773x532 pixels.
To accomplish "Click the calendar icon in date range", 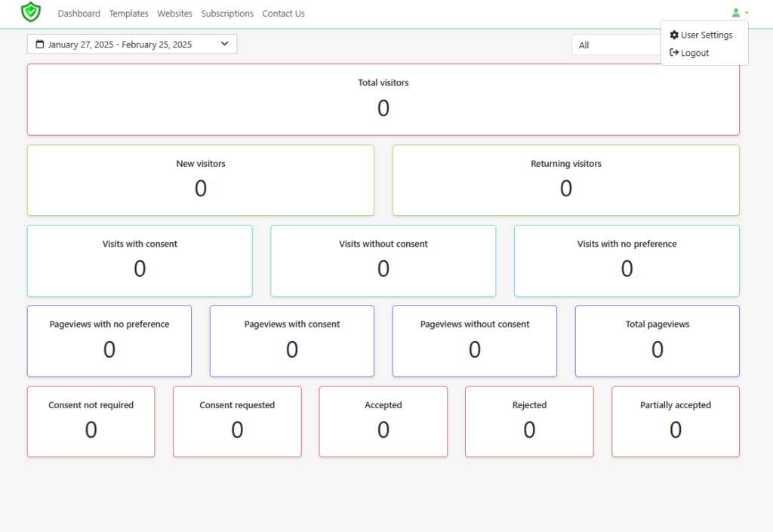I will [x=40, y=45].
